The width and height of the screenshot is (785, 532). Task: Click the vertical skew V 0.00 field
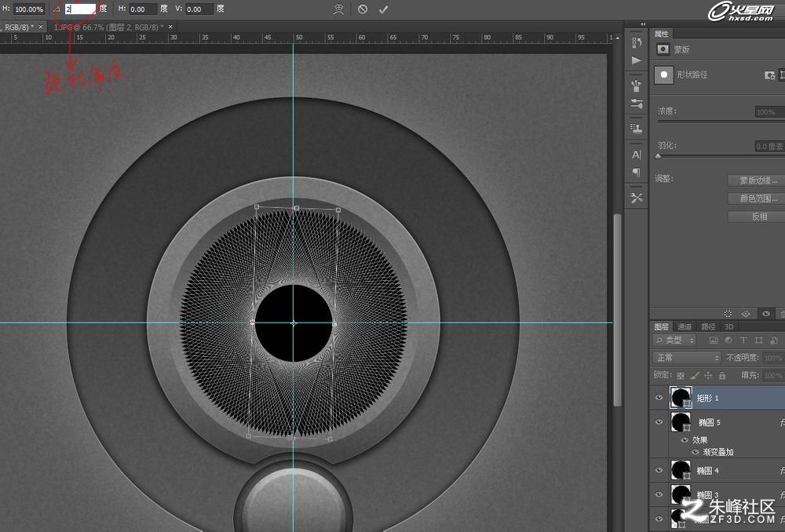[199, 9]
